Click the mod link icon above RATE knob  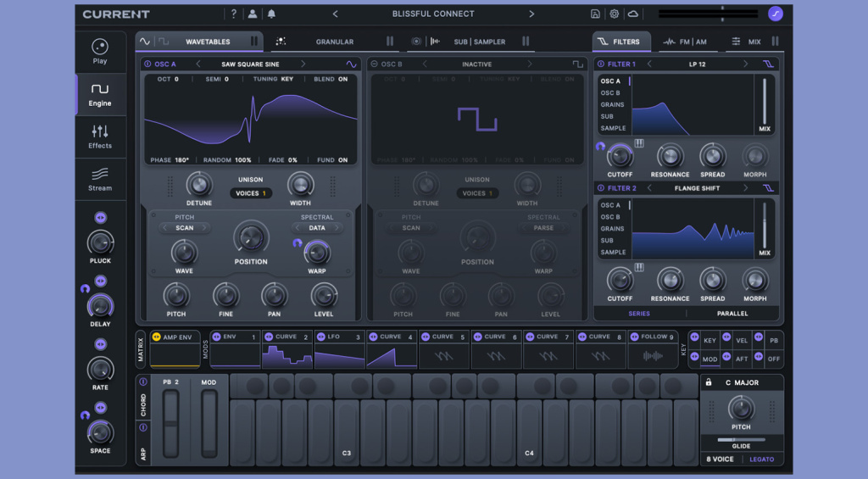click(100, 344)
